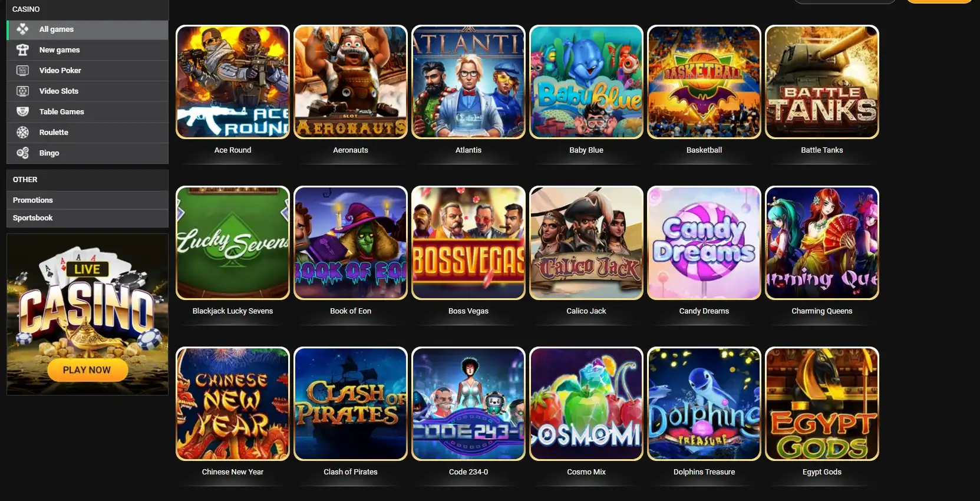This screenshot has width=980, height=501.
Task: Open the Promotions menu item
Action: [x=87, y=200]
